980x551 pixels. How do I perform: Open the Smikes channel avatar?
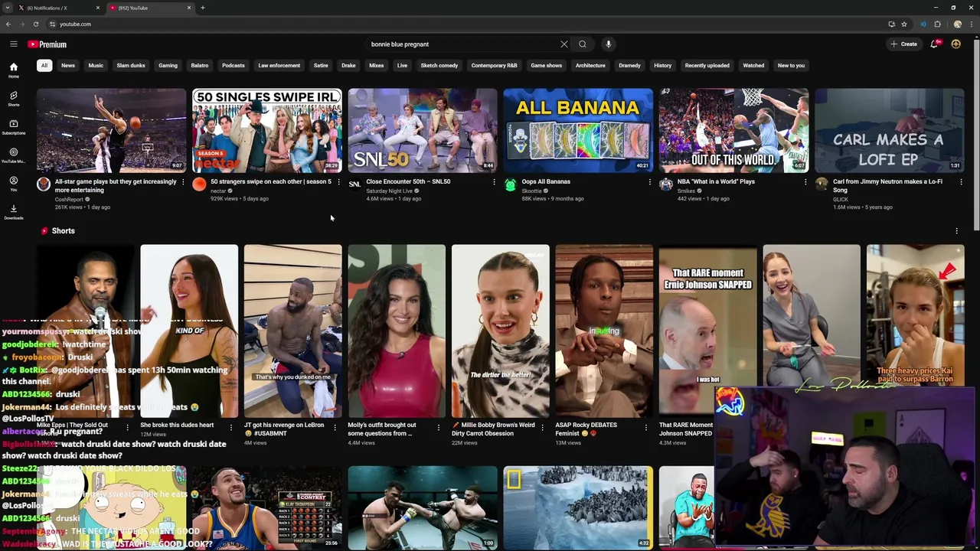click(666, 184)
